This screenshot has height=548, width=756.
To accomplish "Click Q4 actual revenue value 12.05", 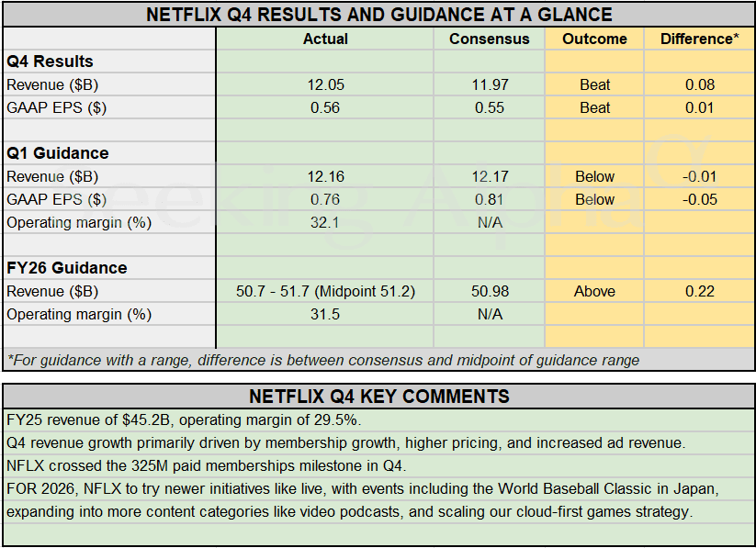I will (325, 84).
